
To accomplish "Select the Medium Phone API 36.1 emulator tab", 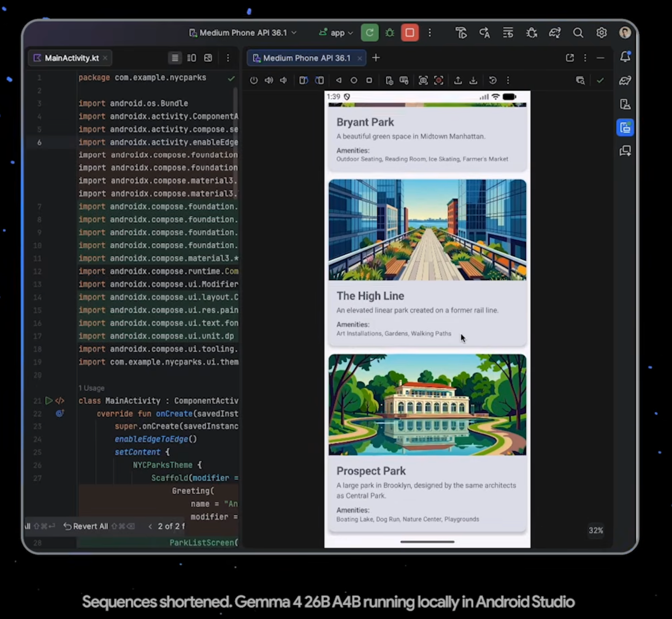I will pyautogui.click(x=306, y=58).
